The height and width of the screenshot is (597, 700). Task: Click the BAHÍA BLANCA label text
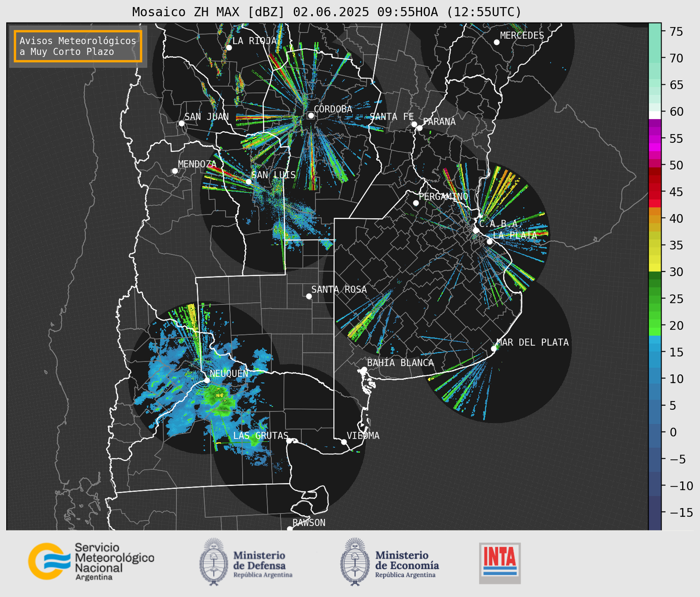pyautogui.click(x=400, y=363)
